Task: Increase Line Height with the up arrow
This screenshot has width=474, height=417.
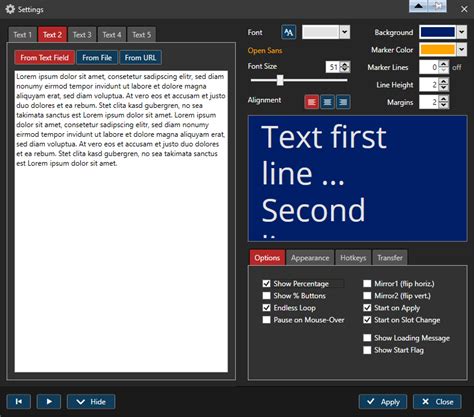Action: [443, 81]
